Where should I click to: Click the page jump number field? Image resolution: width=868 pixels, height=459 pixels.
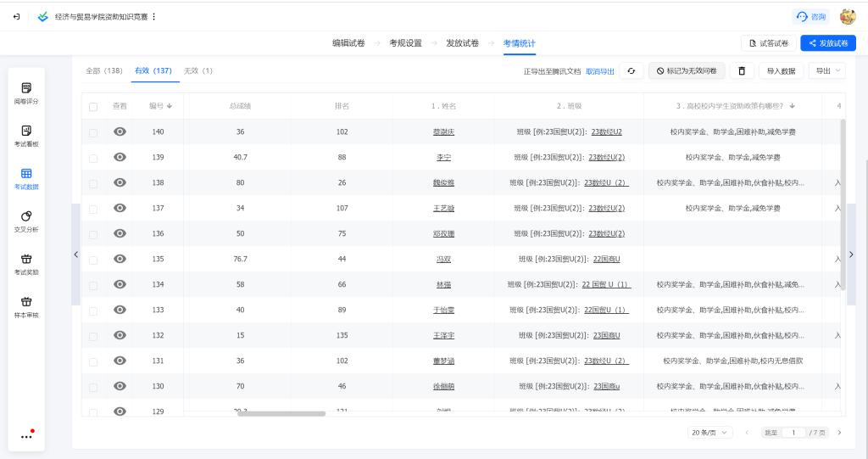[x=793, y=433]
